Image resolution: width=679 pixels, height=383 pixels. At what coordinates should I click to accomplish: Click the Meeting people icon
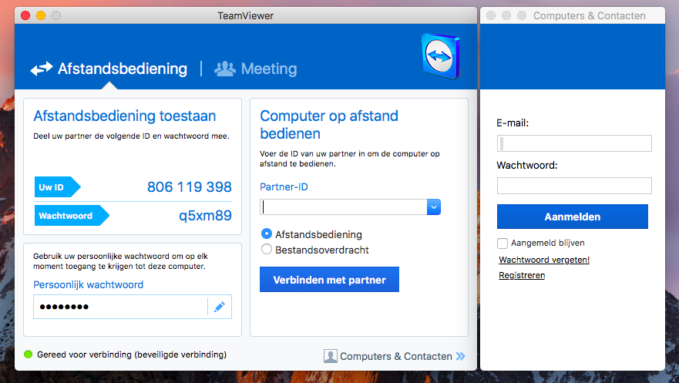(x=225, y=68)
